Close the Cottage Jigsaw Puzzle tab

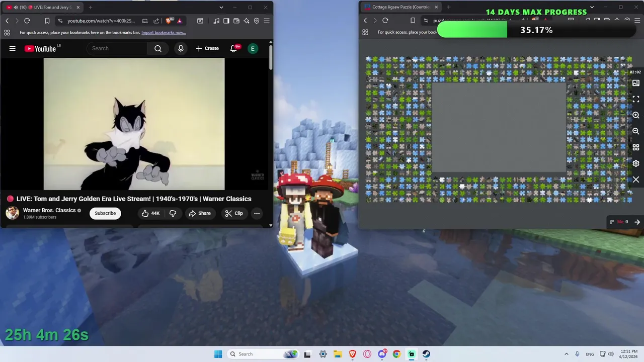436,7
